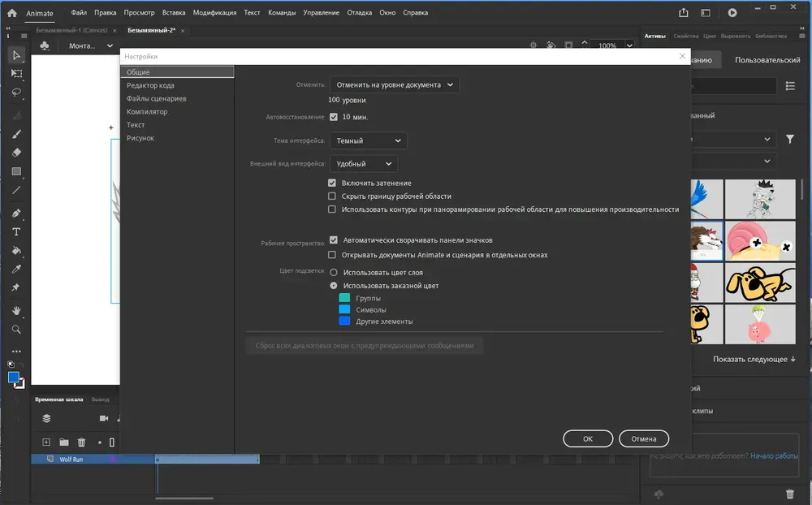Open the Тема интерфейса dropdown

368,140
